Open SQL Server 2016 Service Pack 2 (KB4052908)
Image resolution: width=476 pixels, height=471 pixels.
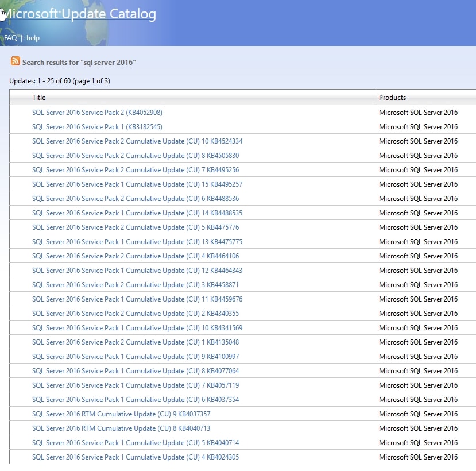(x=97, y=113)
